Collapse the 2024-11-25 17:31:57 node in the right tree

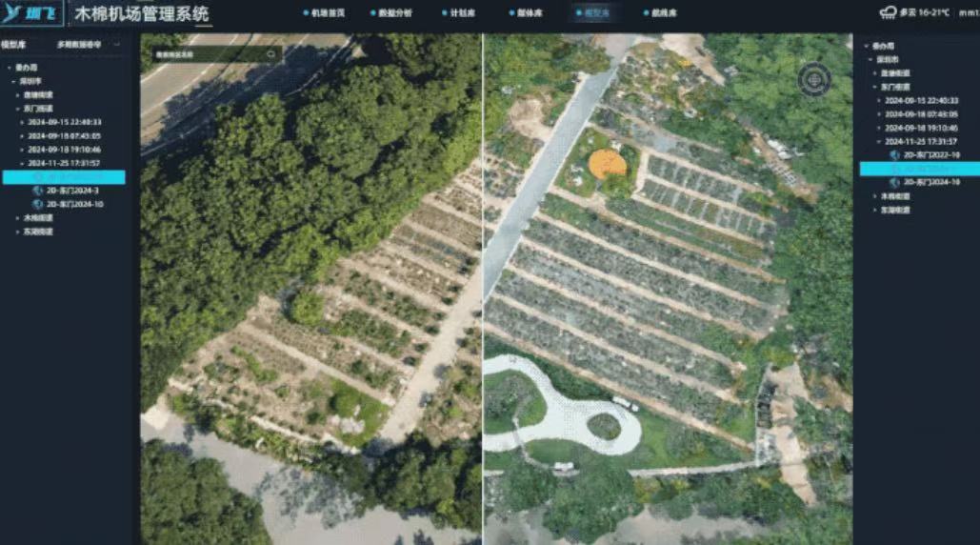click(x=879, y=142)
